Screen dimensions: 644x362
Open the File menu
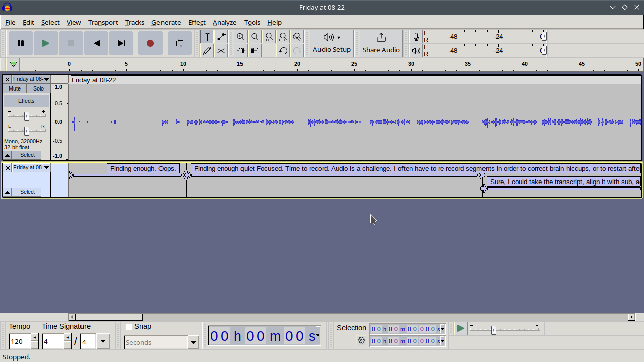point(10,22)
